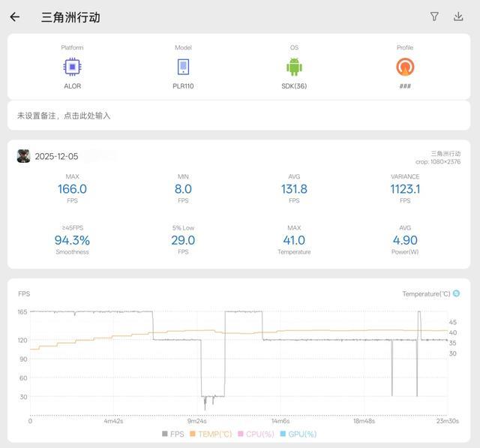The image size is (480, 448).
Task: Click the Android OS robot icon
Action: (x=294, y=67)
